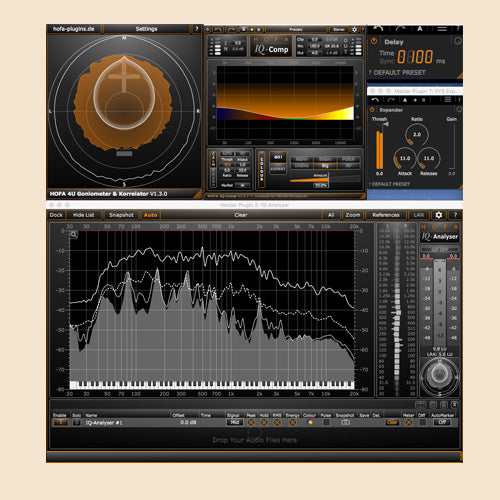Expand Expander DEFAULT PRESET selector
Viewport: 500px width, 500px height.
(x=390, y=184)
